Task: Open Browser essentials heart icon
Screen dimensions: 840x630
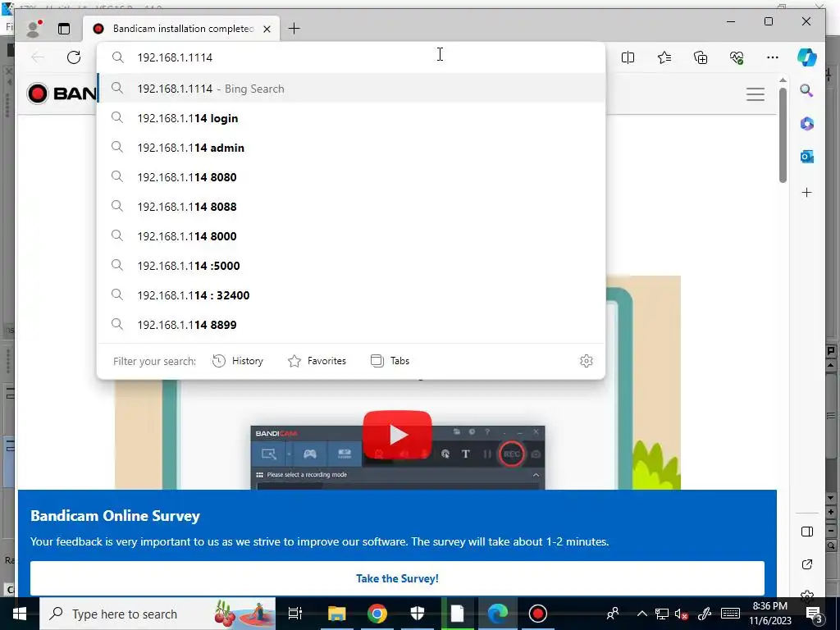Action: (737, 57)
